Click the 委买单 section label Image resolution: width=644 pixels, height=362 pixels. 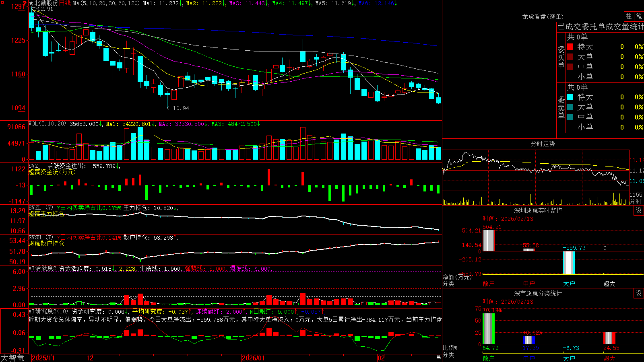(561, 57)
